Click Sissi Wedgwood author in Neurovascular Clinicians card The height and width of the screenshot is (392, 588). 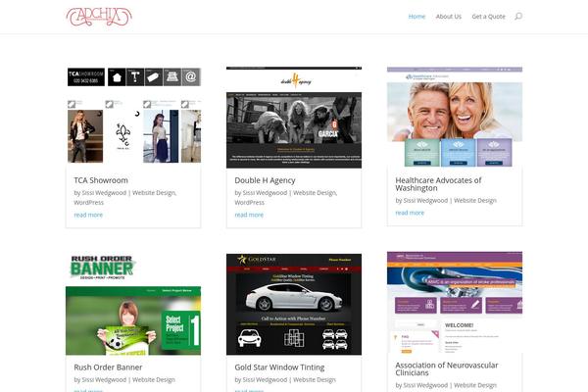point(425,385)
